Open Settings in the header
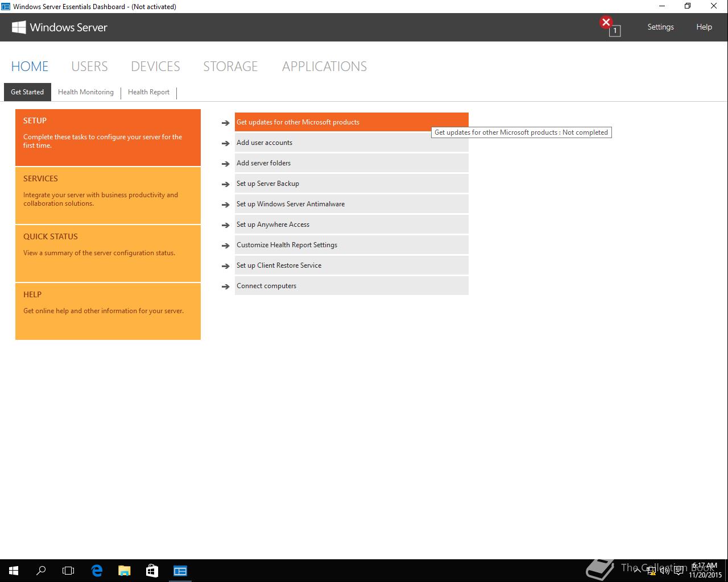The height and width of the screenshot is (582, 728). pyautogui.click(x=660, y=27)
